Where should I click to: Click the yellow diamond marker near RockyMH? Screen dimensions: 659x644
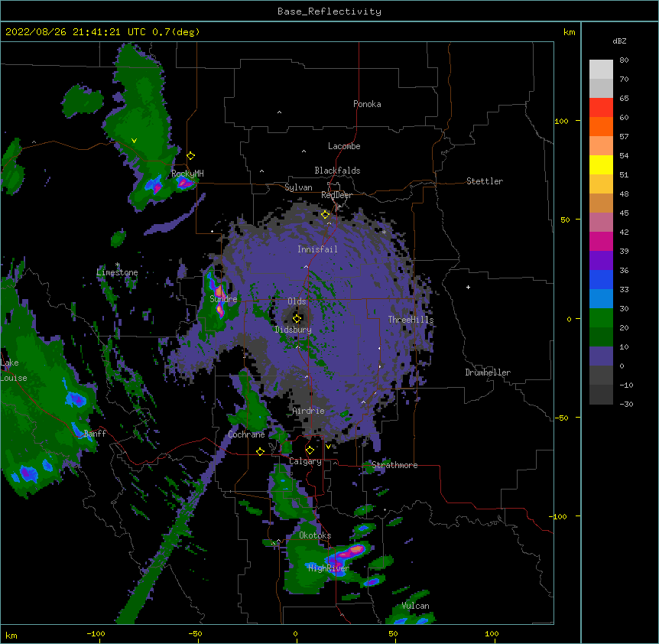(190, 155)
